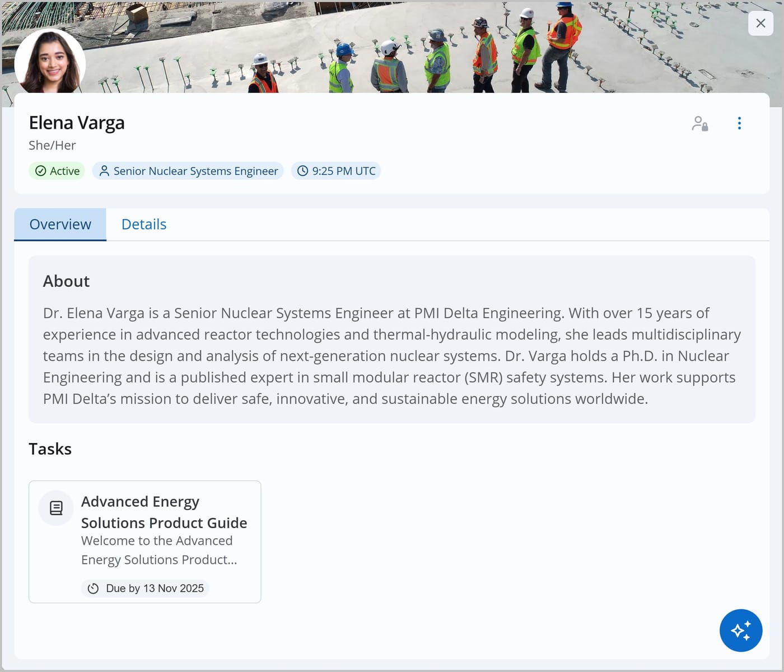Viewport: 784px width, 672px height.
Task: Click the Tasks section heading
Action: coord(50,449)
